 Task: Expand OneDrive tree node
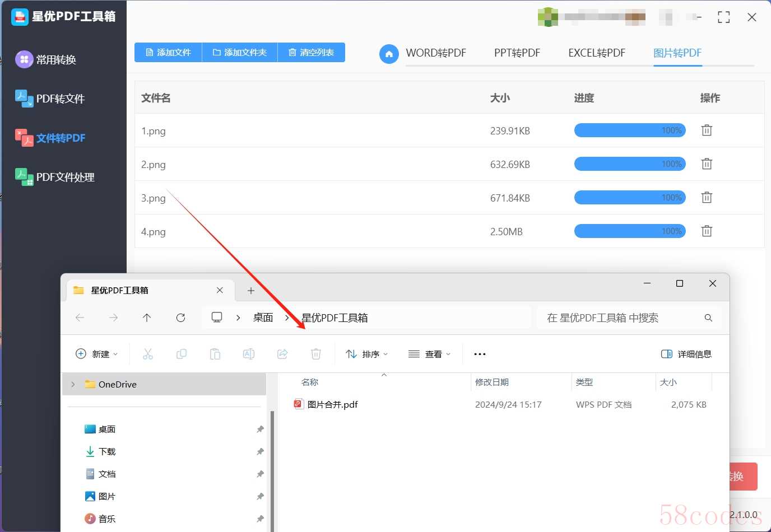pos(73,384)
